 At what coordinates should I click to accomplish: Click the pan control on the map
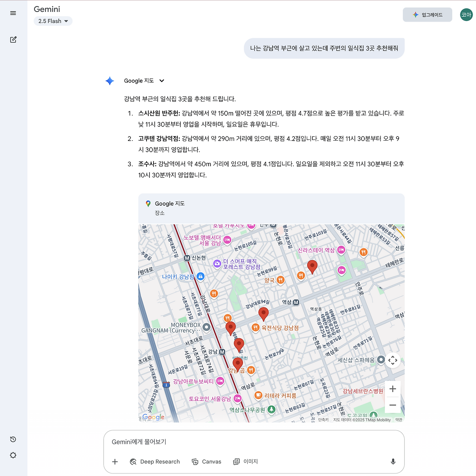(393, 360)
